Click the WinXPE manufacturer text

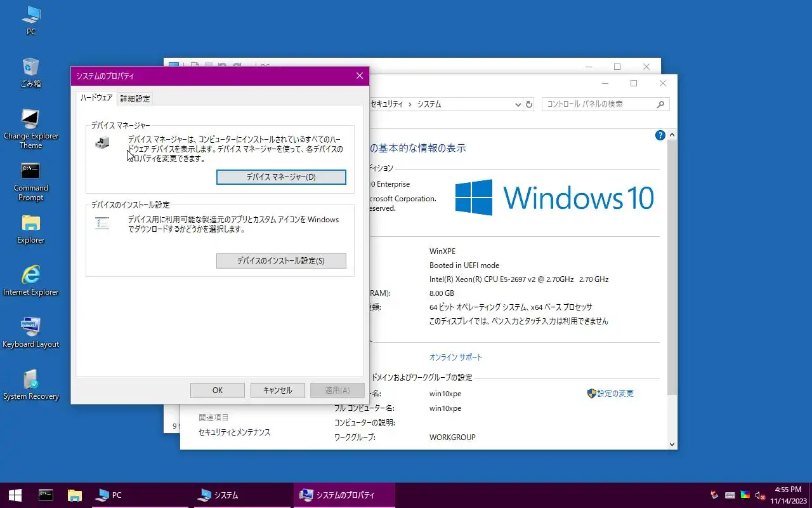442,251
